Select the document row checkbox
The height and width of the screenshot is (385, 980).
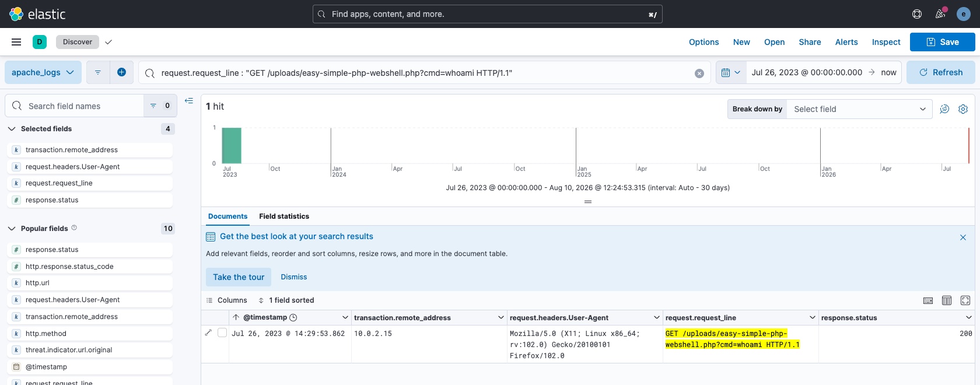click(x=222, y=332)
